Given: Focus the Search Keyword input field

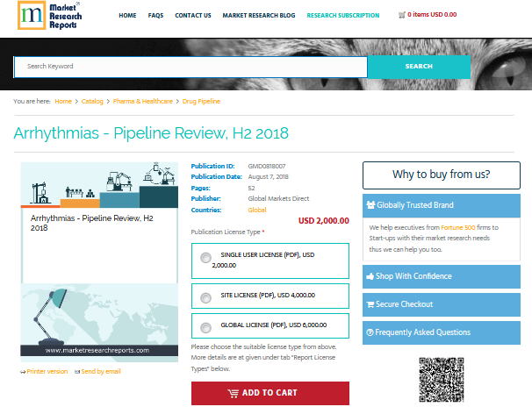Looking at the screenshot, I should tap(191, 67).
